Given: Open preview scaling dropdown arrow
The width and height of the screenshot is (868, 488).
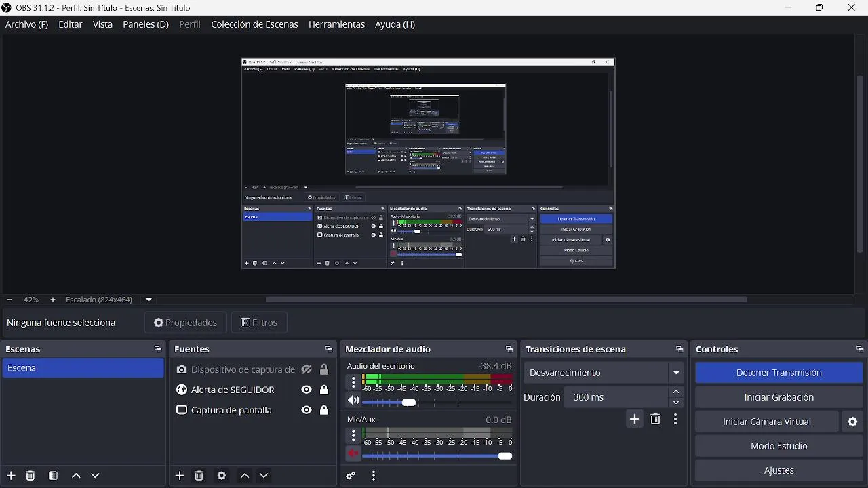Looking at the screenshot, I should tap(149, 300).
